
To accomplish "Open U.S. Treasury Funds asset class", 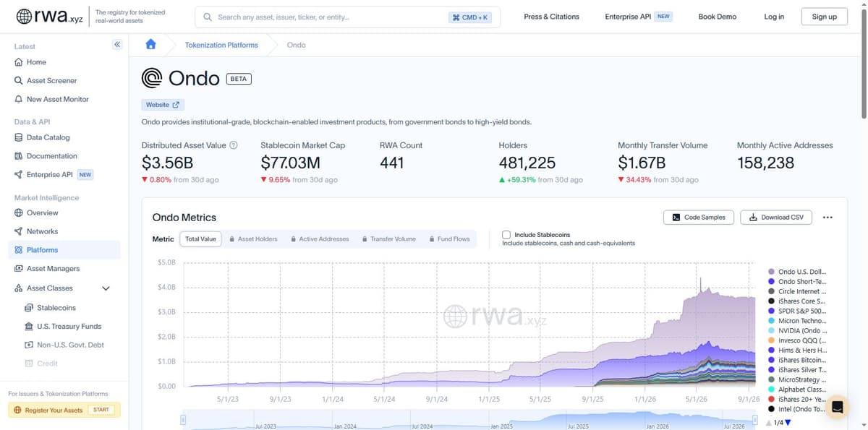I will [63, 327].
